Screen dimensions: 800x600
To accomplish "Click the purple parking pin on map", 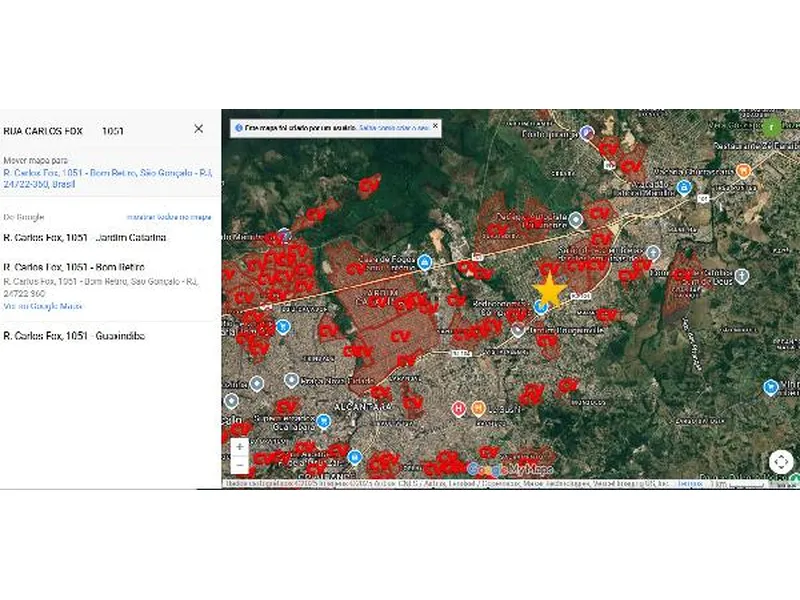I will [x=588, y=133].
